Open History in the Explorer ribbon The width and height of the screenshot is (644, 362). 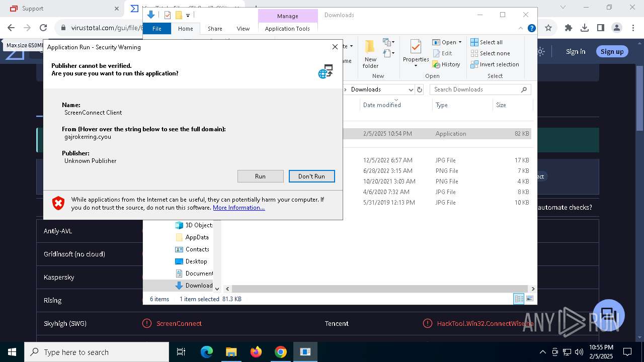446,64
